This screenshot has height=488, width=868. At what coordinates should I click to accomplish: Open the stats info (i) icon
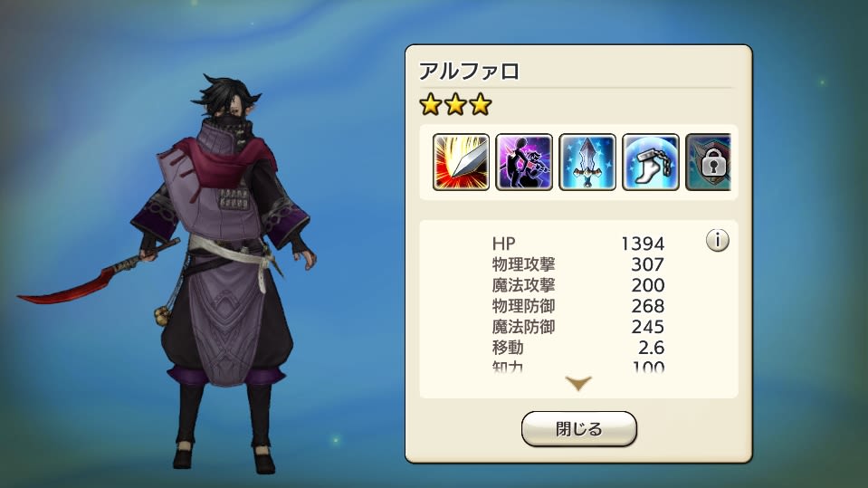tap(718, 241)
